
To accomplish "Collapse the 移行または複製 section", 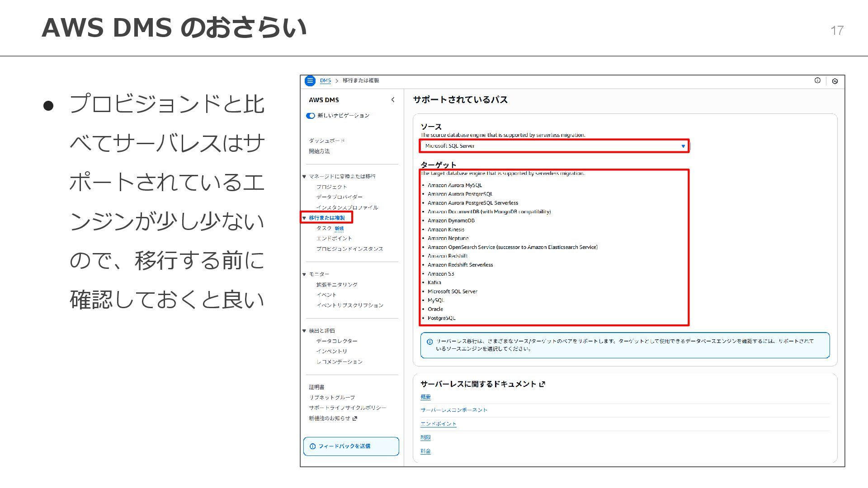I will coord(304,218).
